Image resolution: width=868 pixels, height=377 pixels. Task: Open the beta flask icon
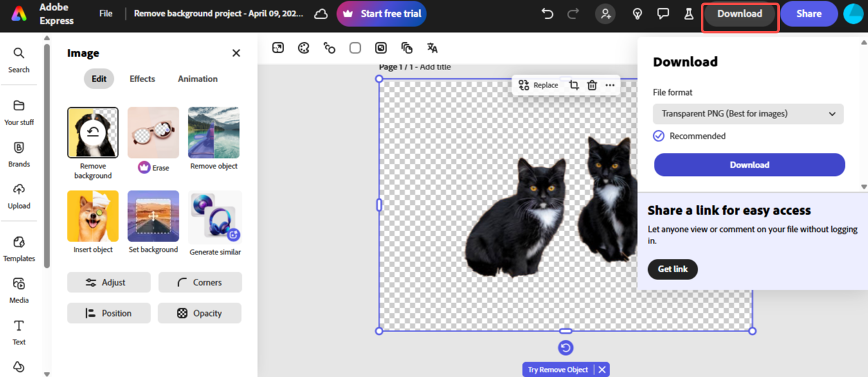coord(689,13)
